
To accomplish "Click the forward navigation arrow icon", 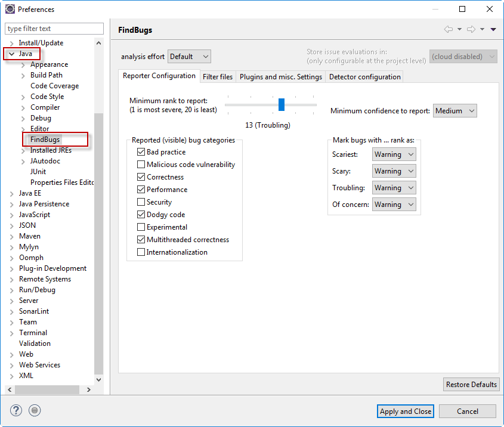I will click(471, 30).
